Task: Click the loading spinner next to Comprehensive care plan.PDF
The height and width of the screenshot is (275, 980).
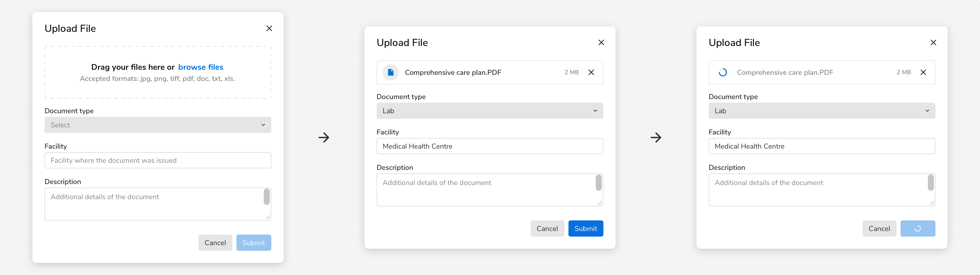Action: point(722,72)
